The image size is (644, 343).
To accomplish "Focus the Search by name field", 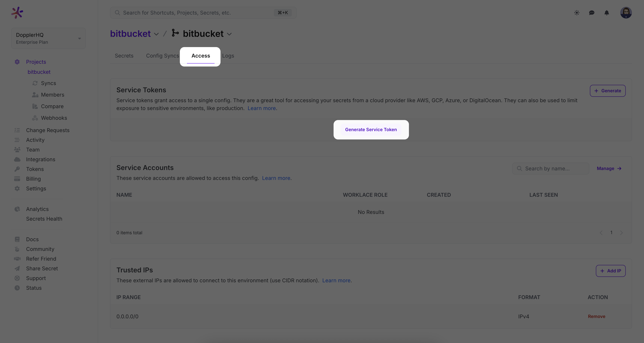I will point(551,169).
